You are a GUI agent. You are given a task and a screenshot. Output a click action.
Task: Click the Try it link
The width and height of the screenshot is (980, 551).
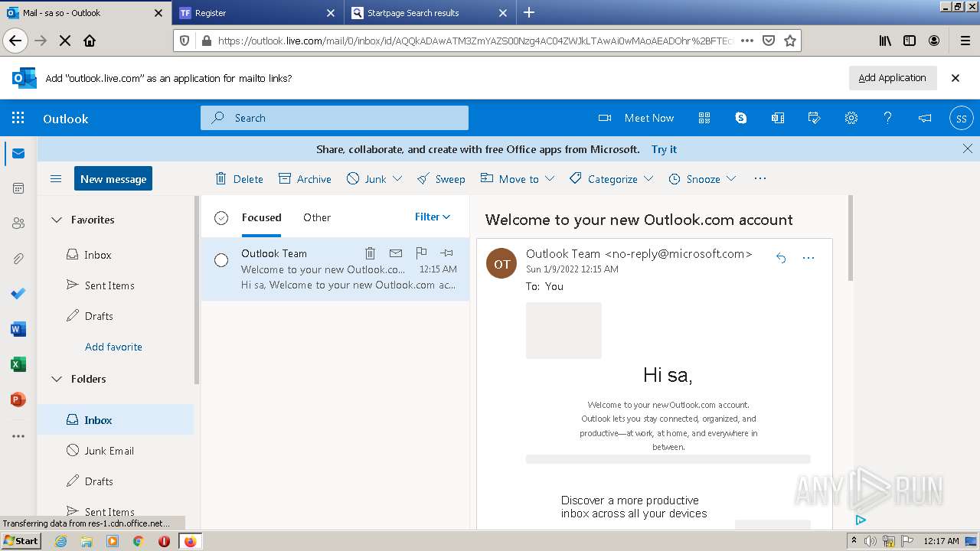coord(664,149)
